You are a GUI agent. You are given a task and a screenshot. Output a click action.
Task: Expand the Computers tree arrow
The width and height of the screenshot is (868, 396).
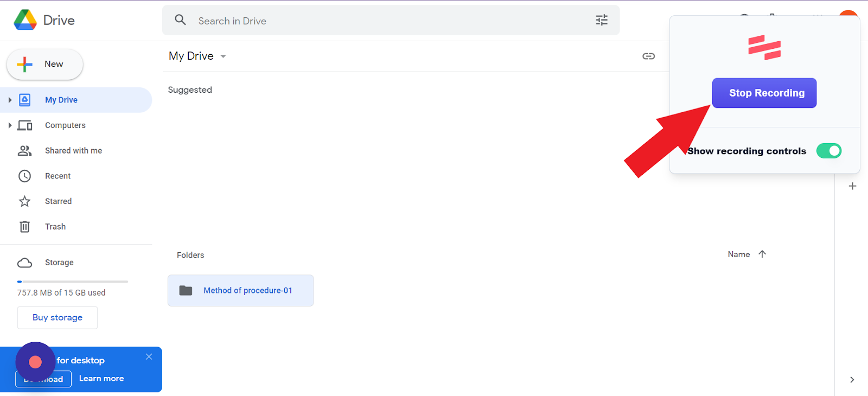10,125
